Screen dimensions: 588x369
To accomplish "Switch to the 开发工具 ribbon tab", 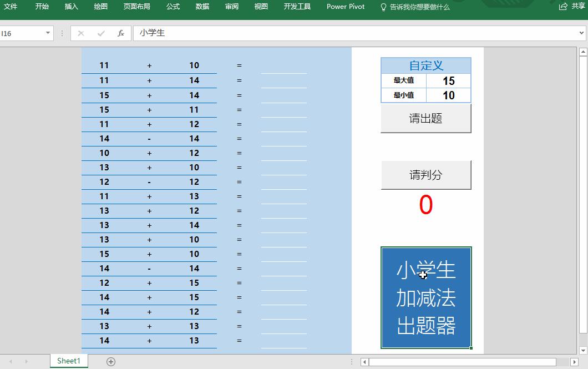I will [x=297, y=7].
